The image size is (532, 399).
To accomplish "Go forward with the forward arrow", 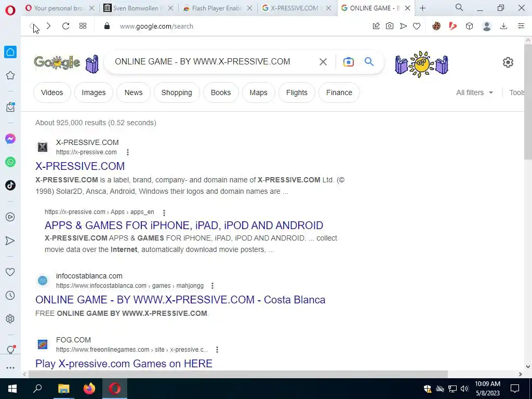I will point(48,26).
